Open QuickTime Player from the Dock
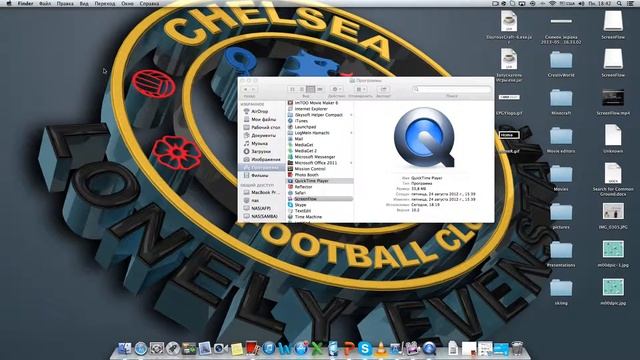This screenshot has width=640, height=360. coord(429,349)
